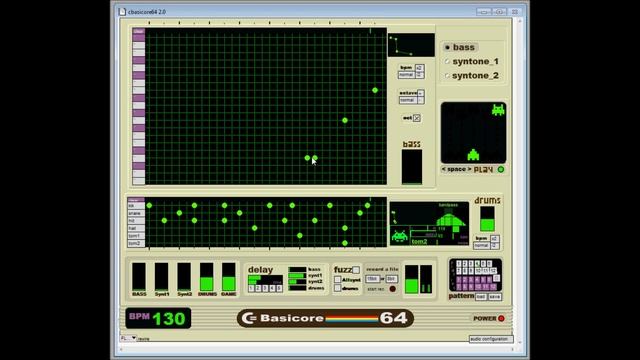This screenshot has height=360, width=640.
Task: Adjust the BASS mixer volume slider
Action: coord(139,277)
